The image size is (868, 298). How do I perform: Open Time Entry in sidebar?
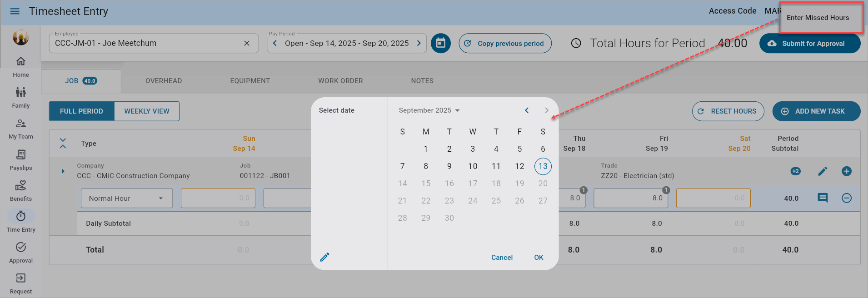[21, 222]
